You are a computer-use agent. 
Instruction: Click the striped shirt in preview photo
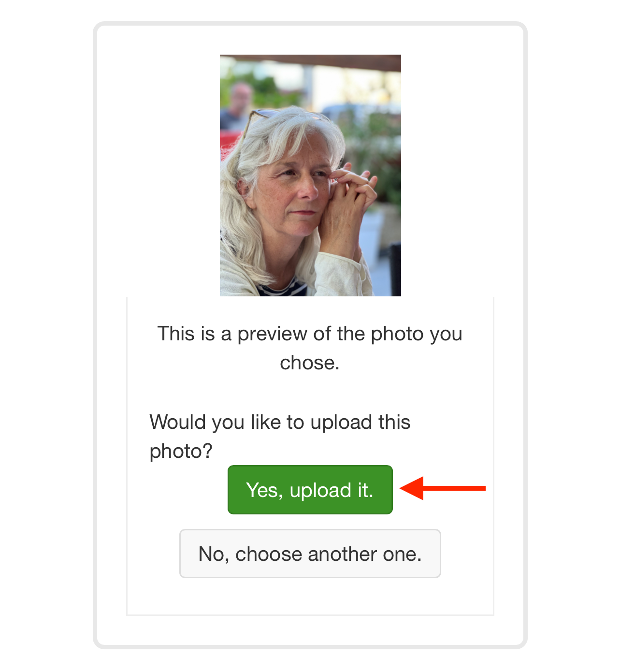[x=283, y=290]
